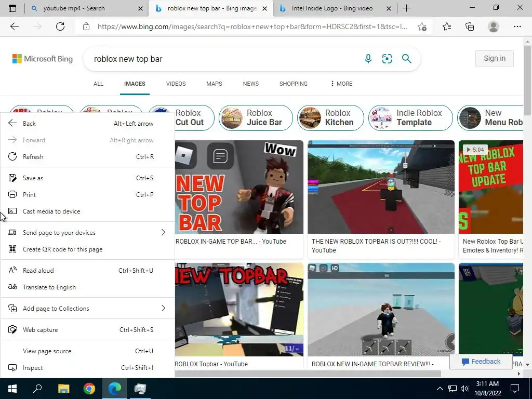The height and width of the screenshot is (399, 532).
Task: Click the browser back arrow button
Action: [14, 26]
